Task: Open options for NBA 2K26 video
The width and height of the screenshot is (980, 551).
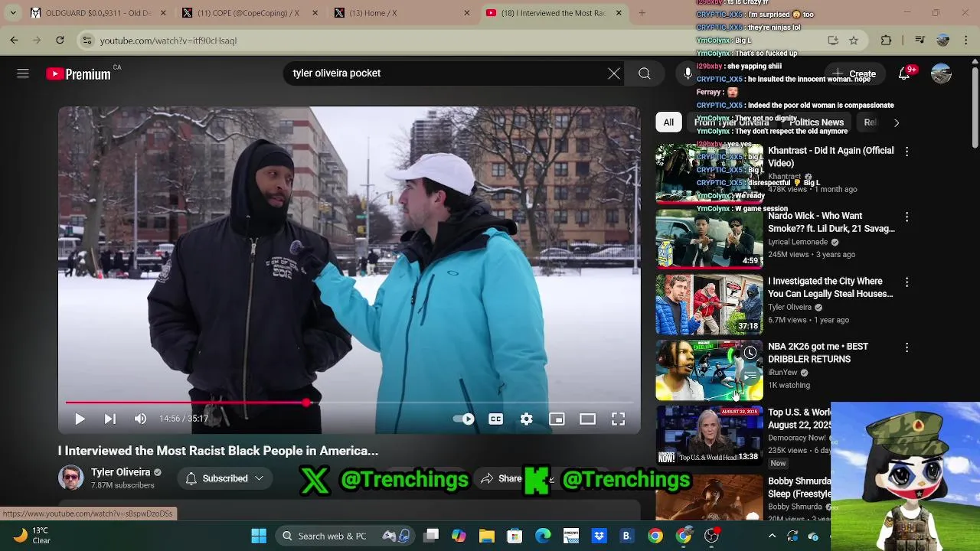Action: tap(906, 347)
